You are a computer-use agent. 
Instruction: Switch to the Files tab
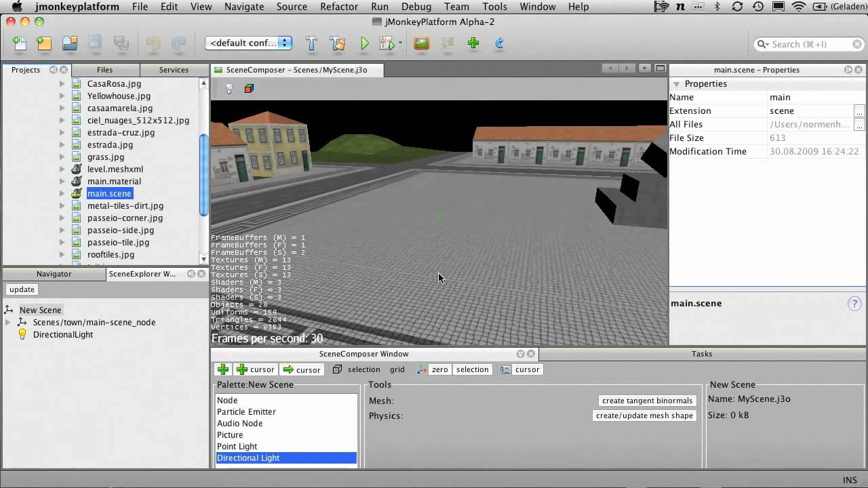click(x=104, y=70)
